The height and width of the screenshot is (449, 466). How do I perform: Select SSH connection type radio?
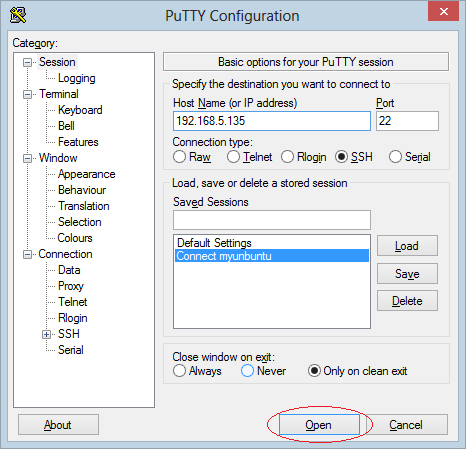pyautogui.click(x=341, y=157)
